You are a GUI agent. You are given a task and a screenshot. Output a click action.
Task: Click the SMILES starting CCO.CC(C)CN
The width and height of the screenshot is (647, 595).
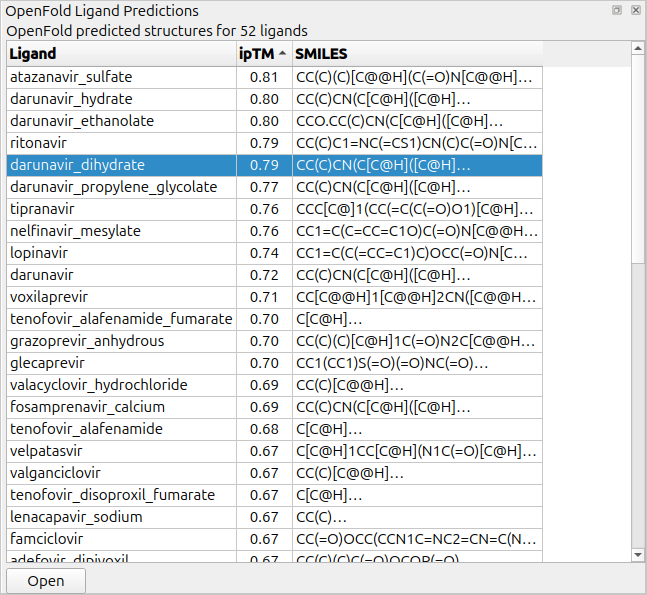coord(417,121)
